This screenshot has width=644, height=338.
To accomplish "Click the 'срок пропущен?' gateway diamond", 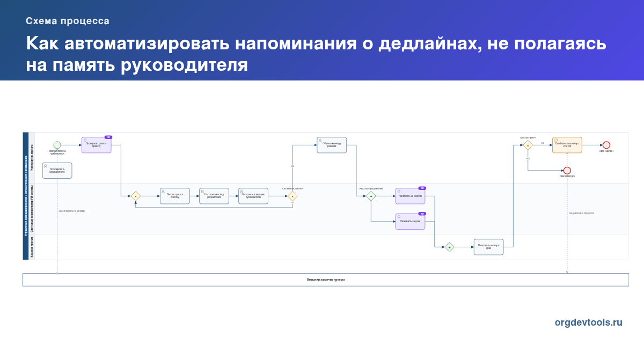I will coord(528,145).
